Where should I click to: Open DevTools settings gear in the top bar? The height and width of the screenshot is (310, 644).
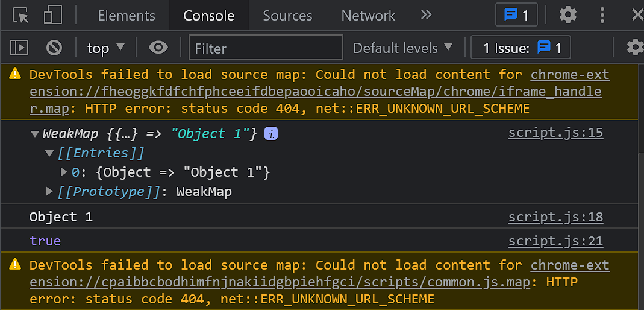567,15
